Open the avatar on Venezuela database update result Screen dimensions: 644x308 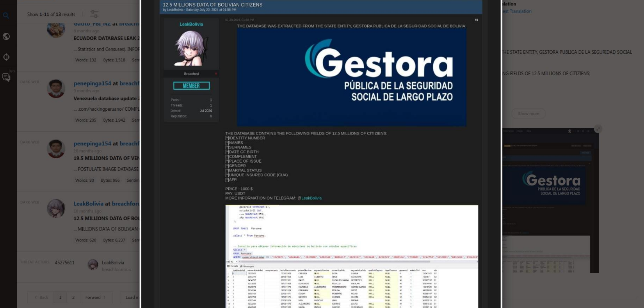(x=56, y=89)
